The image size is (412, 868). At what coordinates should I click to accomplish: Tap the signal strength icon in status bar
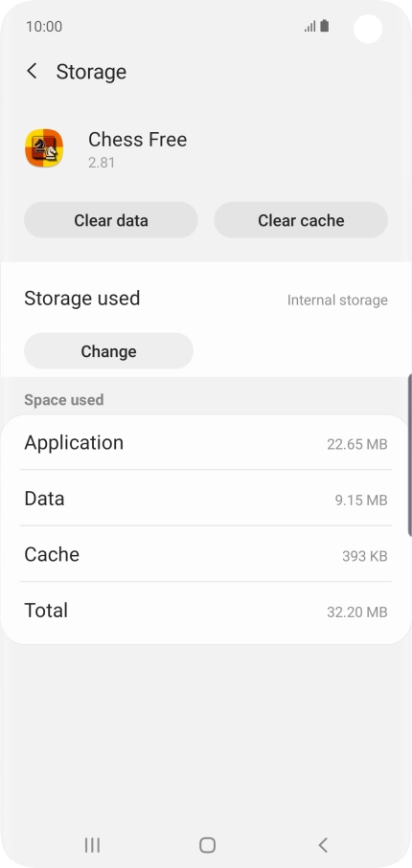[310, 26]
